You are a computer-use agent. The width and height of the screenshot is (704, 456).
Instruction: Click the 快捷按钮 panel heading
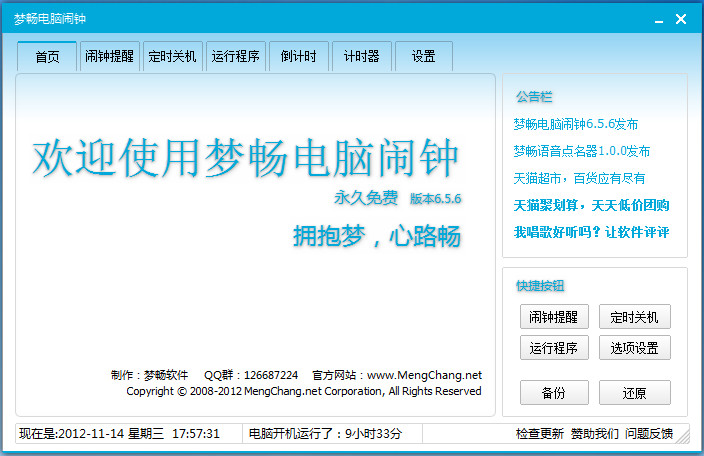coord(540,286)
